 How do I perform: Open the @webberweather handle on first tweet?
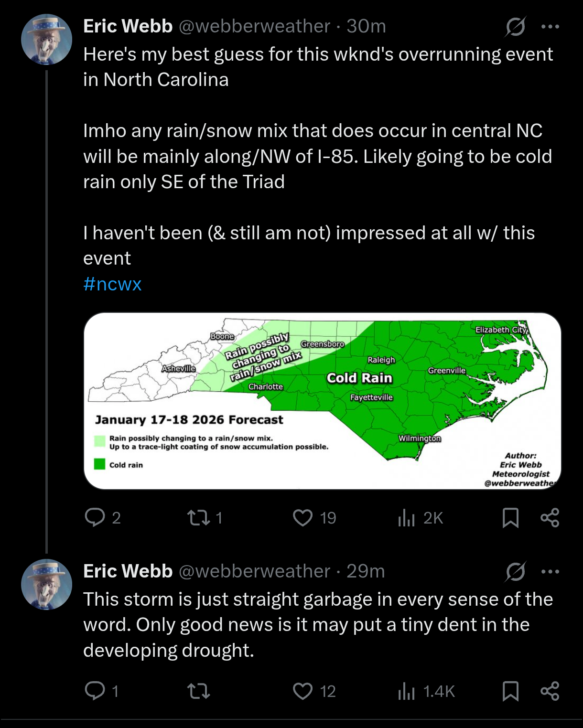pyautogui.click(x=254, y=26)
